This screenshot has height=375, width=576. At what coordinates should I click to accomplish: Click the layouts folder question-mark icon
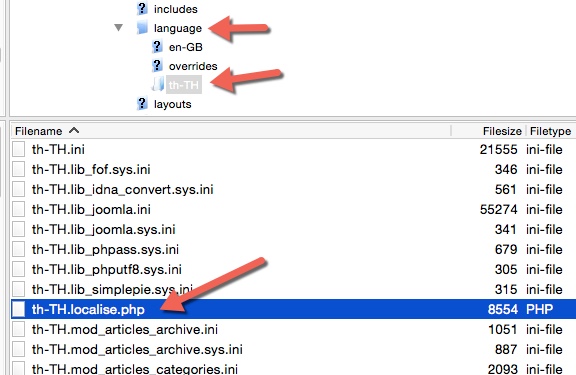click(x=142, y=104)
